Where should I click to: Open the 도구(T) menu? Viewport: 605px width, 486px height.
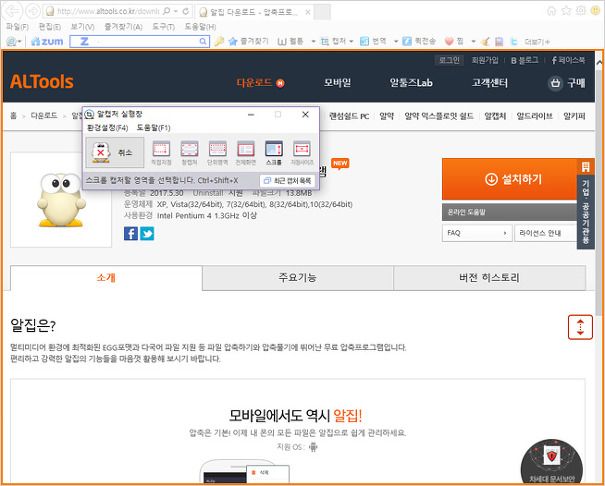(x=163, y=27)
